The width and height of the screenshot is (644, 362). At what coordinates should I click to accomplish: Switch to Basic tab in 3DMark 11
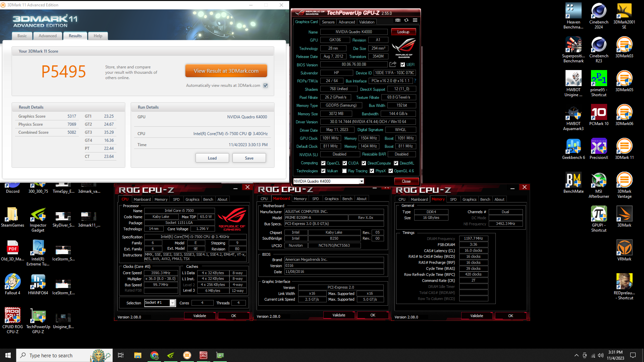(x=22, y=36)
